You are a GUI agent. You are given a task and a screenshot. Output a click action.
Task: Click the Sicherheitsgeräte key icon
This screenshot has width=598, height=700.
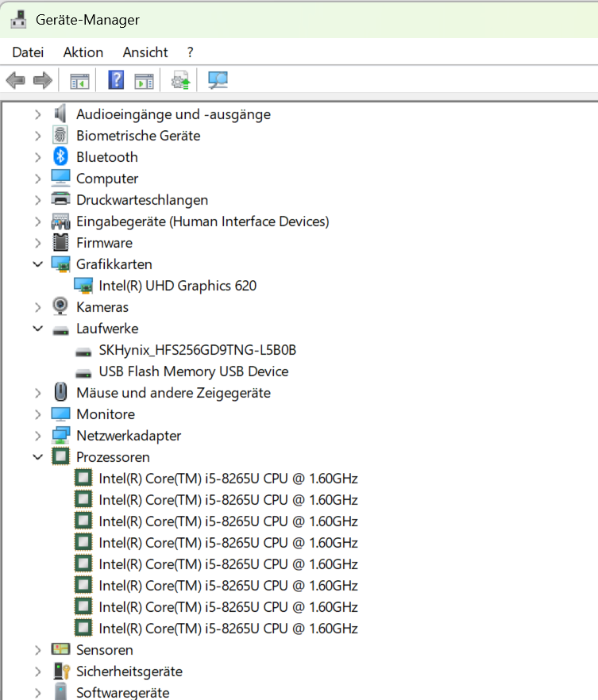coord(61,671)
